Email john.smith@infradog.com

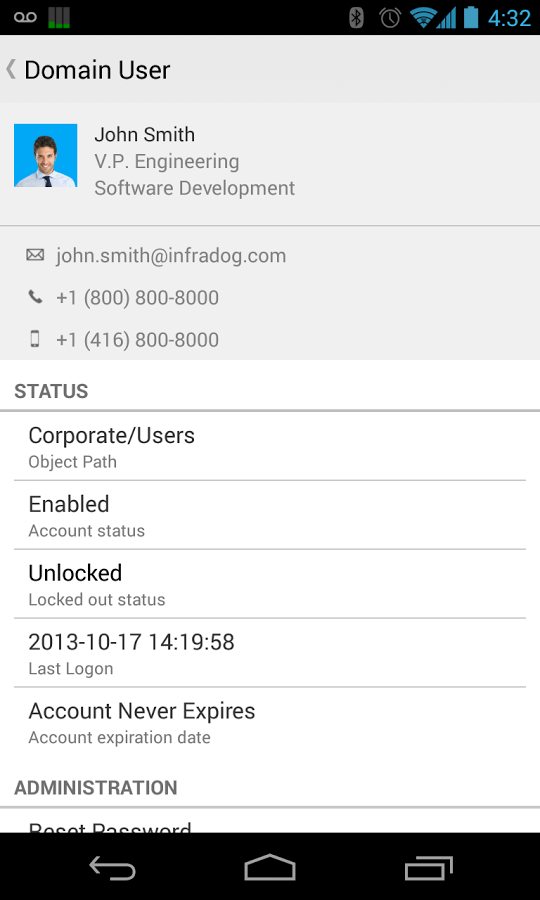171,255
